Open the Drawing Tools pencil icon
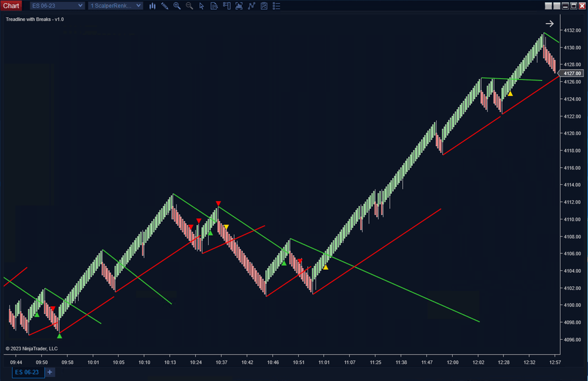Viewport: 588px width, 381px height. tap(165, 6)
